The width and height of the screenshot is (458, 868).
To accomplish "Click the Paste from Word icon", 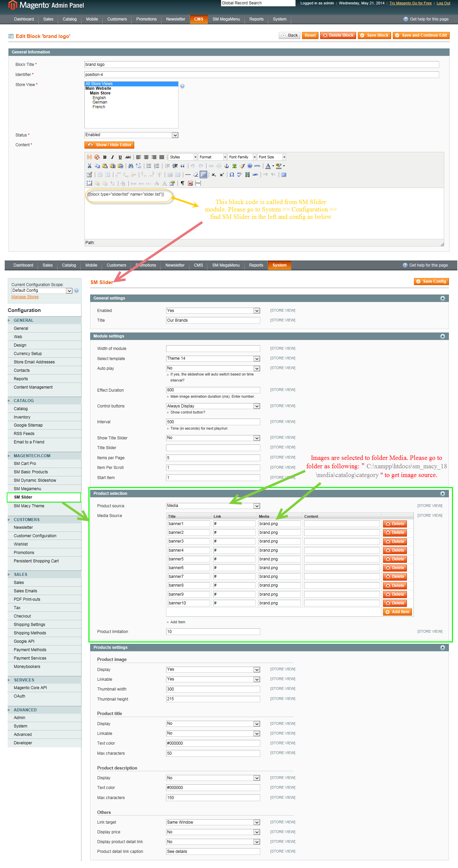I will coord(121,166).
